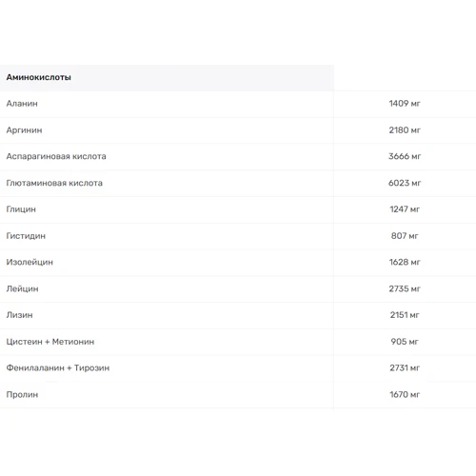
Task: Click the 3666 мг value
Action: click(x=405, y=156)
